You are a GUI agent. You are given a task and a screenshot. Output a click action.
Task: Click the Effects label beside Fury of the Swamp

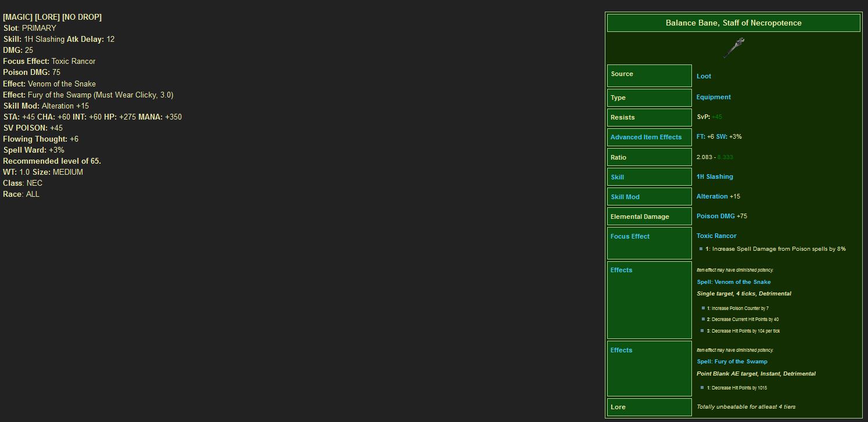click(621, 350)
